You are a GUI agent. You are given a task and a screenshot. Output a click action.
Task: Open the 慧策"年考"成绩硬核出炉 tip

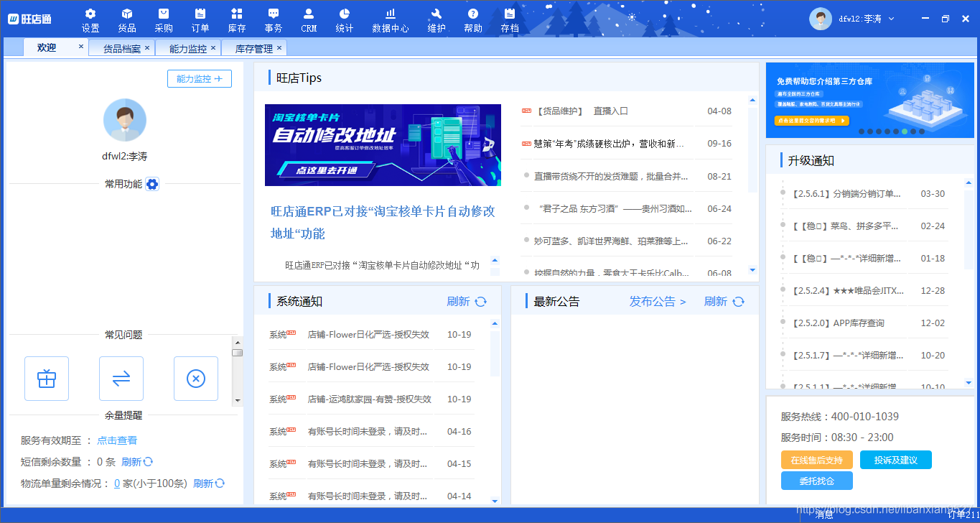point(609,144)
